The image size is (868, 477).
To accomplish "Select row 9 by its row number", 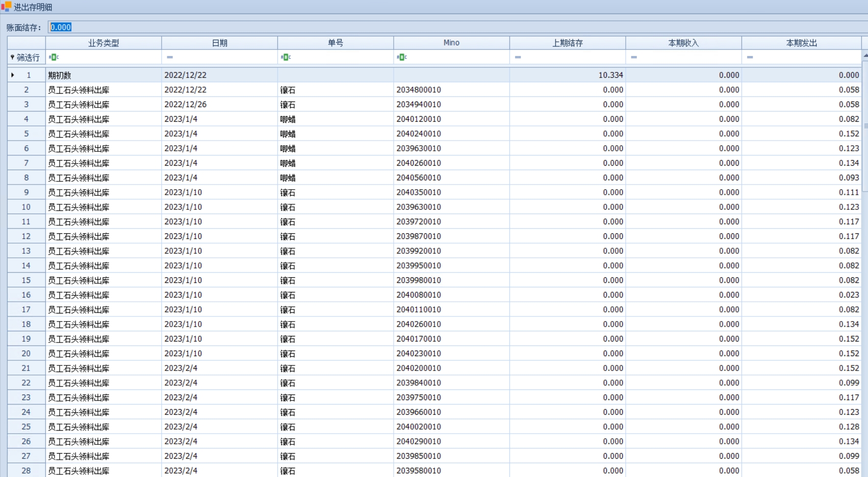I will pos(27,192).
